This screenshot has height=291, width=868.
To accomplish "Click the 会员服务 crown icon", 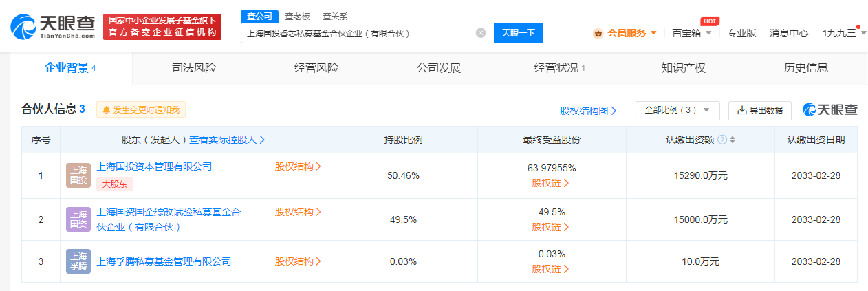I will (x=598, y=33).
